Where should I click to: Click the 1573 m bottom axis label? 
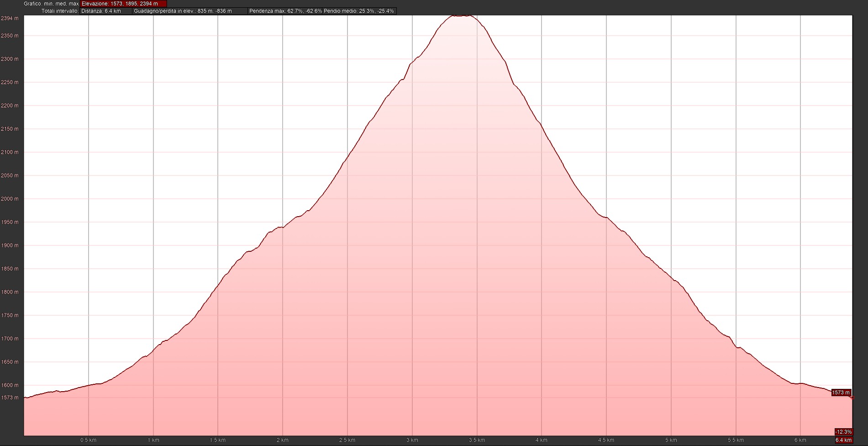point(10,398)
